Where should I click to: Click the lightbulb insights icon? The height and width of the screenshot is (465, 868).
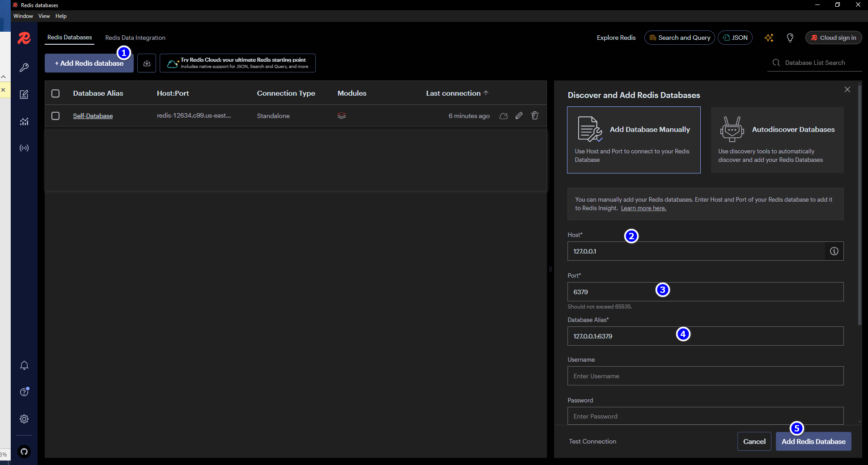coord(790,38)
